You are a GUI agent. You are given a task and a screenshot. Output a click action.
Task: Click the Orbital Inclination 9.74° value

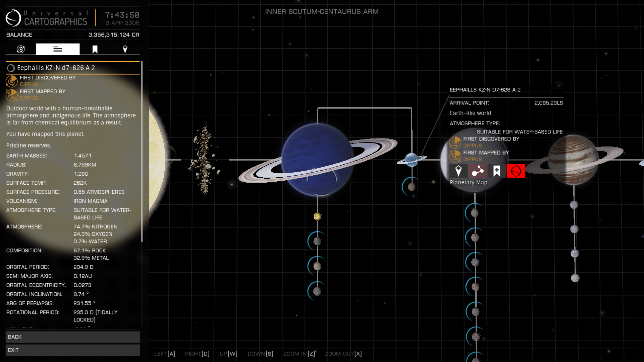coord(81,294)
